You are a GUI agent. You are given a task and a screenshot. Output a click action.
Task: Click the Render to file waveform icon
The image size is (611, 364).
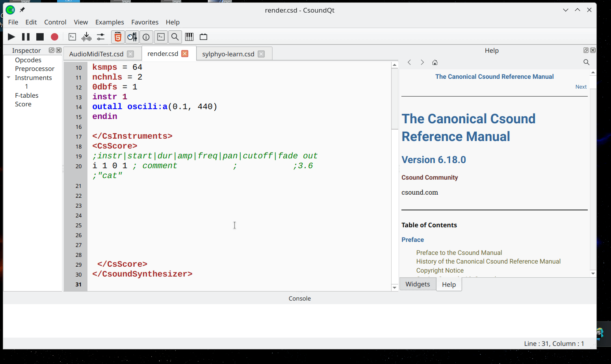pos(86,37)
